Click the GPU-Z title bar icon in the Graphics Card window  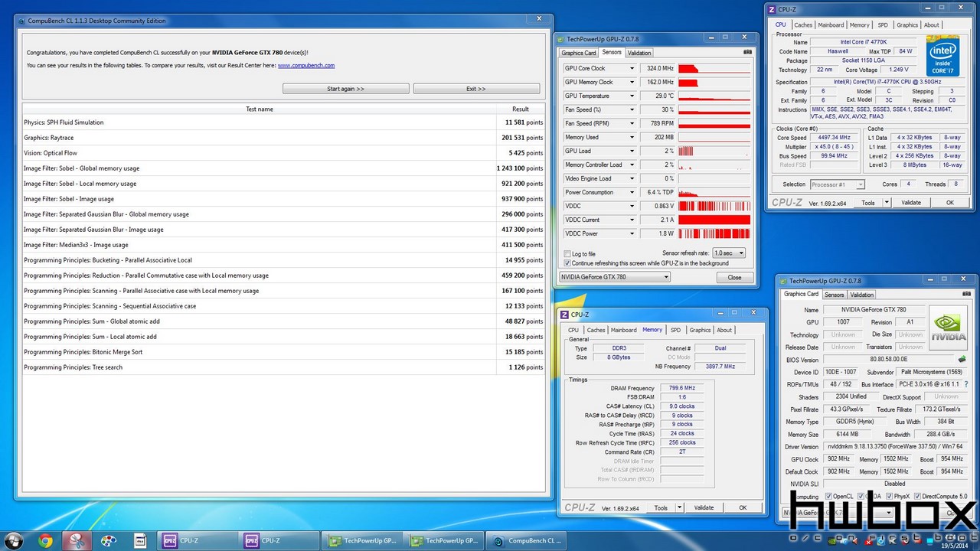coord(782,281)
